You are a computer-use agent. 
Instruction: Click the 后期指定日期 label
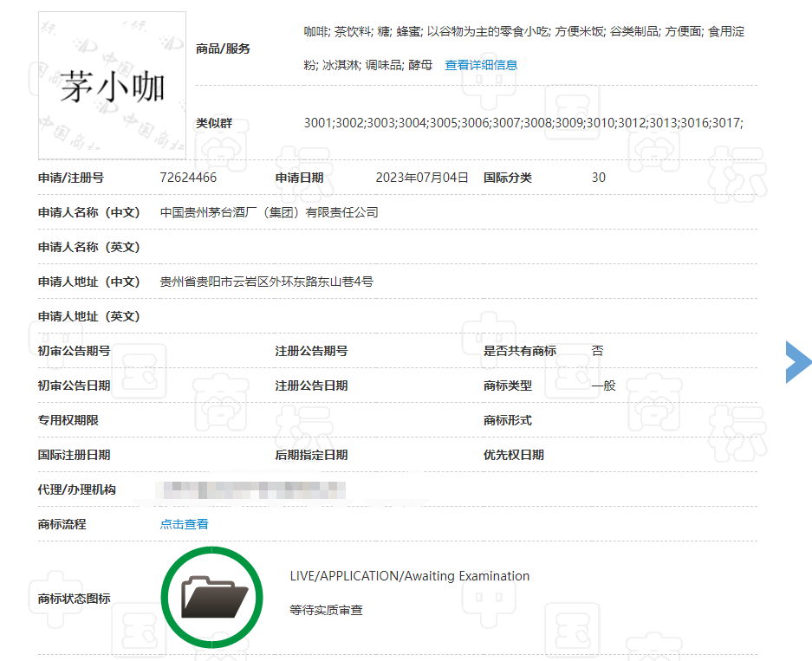pyautogui.click(x=311, y=455)
